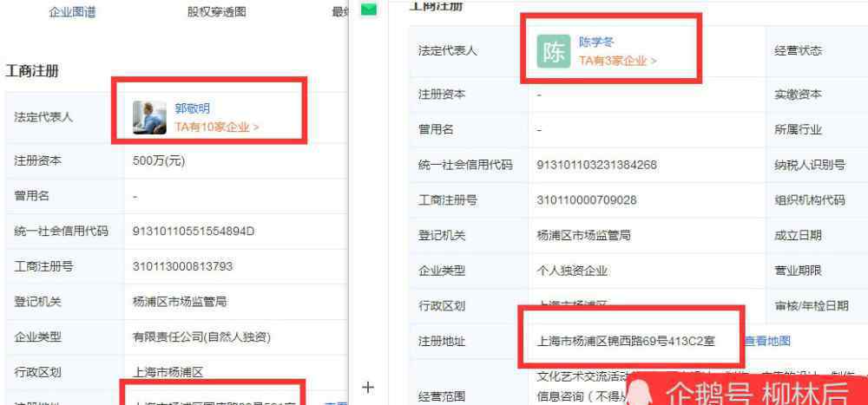Screen dimensions: 868x405
Task: Click address 上海市杨浦区锦西路69号413C2室
Action: tap(626, 341)
